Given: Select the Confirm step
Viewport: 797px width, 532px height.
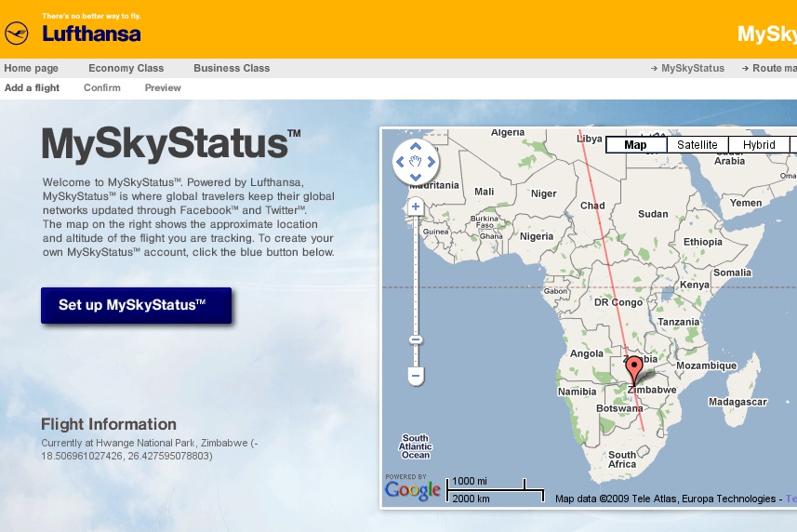Looking at the screenshot, I should click(102, 87).
